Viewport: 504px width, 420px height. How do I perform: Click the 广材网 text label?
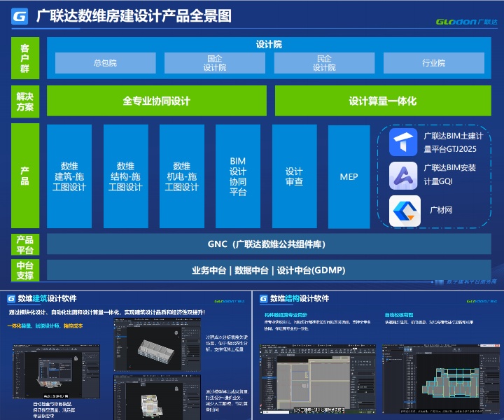click(441, 210)
